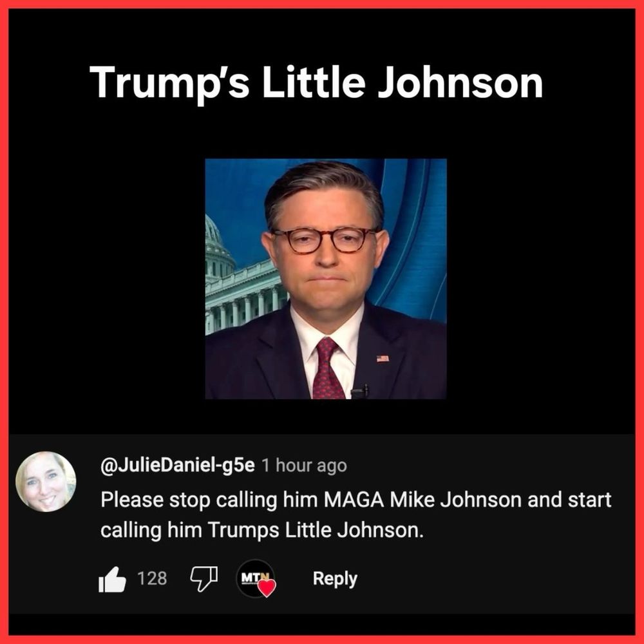Click the 128 like count

152,578
